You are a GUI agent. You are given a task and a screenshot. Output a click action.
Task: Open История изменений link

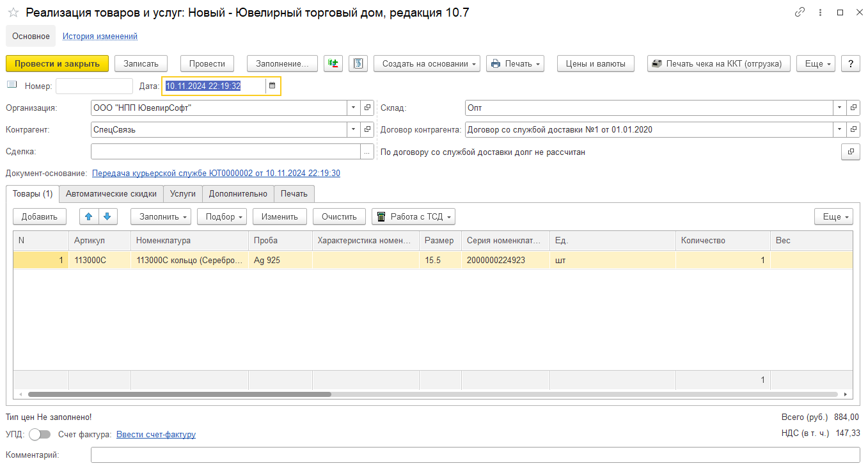click(100, 36)
